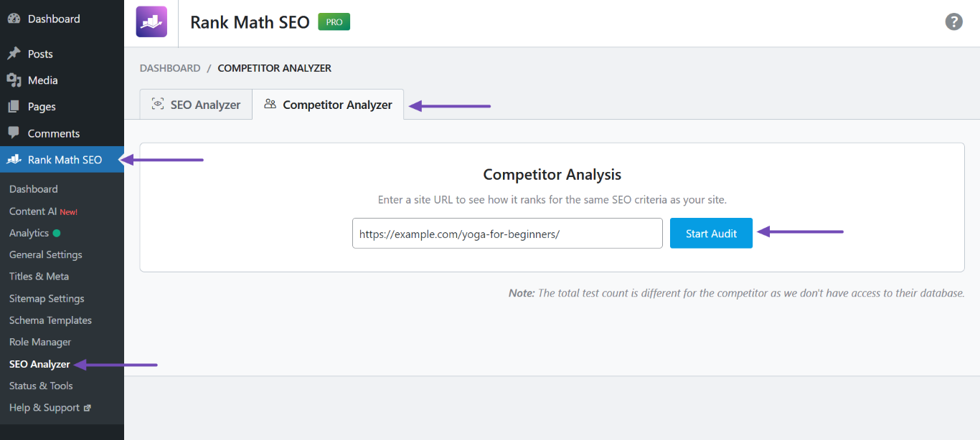Click the green Analytics status dot
This screenshot has height=440, width=980.
(x=57, y=233)
